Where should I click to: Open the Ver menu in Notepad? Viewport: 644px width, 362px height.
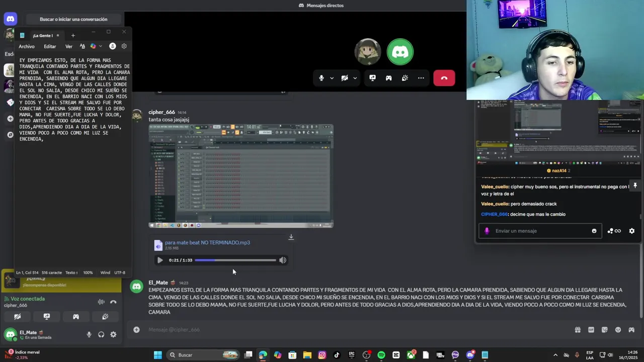click(x=69, y=46)
